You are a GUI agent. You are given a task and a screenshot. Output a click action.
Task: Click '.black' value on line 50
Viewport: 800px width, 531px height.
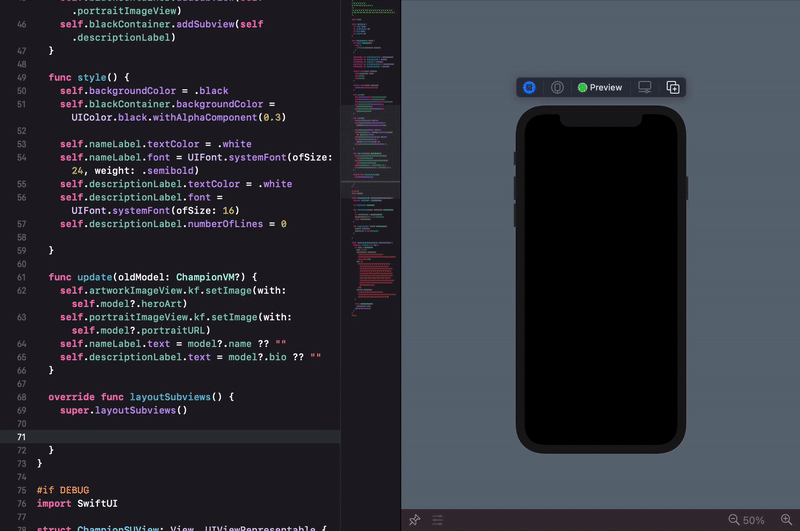(x=211, y=91)
